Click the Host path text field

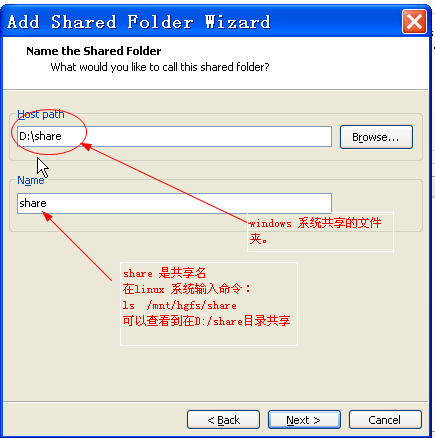coord(174,136)
